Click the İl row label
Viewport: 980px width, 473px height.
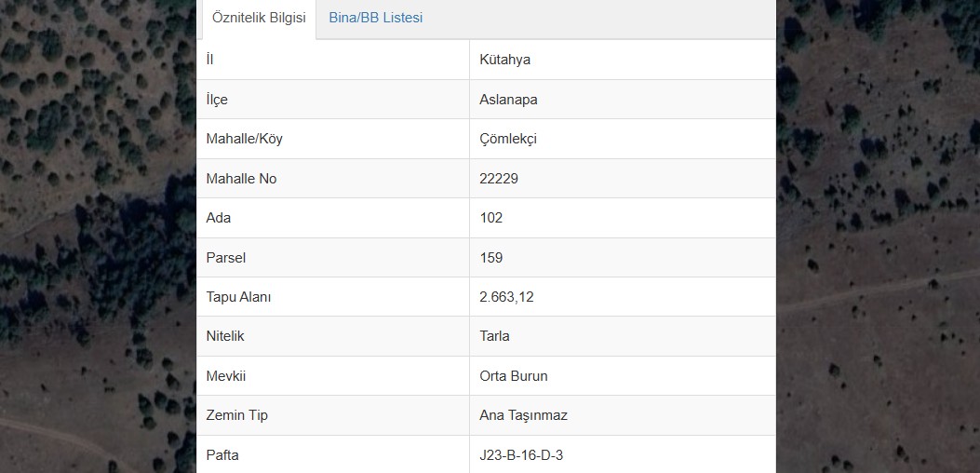[210, 61]
